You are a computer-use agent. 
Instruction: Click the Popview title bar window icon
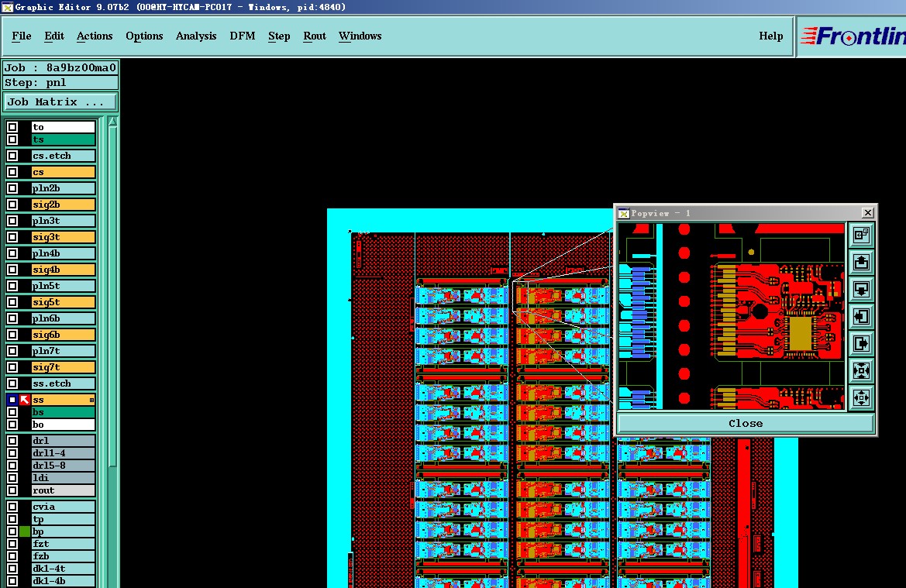(624, 213)
